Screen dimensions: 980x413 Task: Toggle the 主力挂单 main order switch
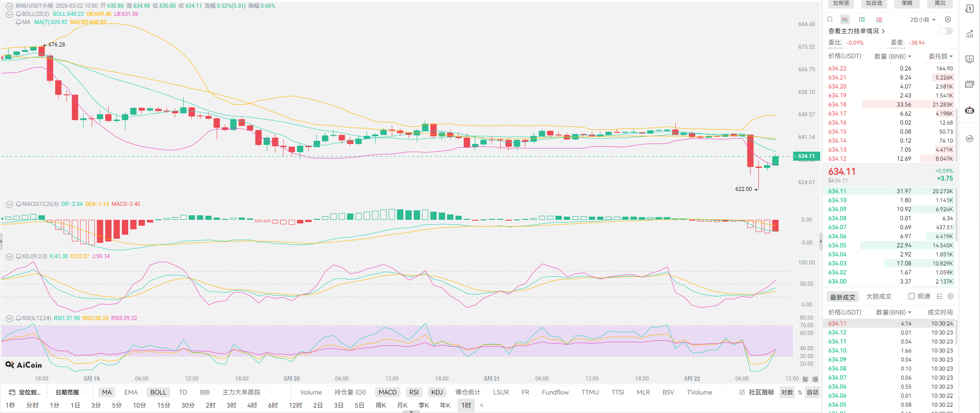click(946, 31)
